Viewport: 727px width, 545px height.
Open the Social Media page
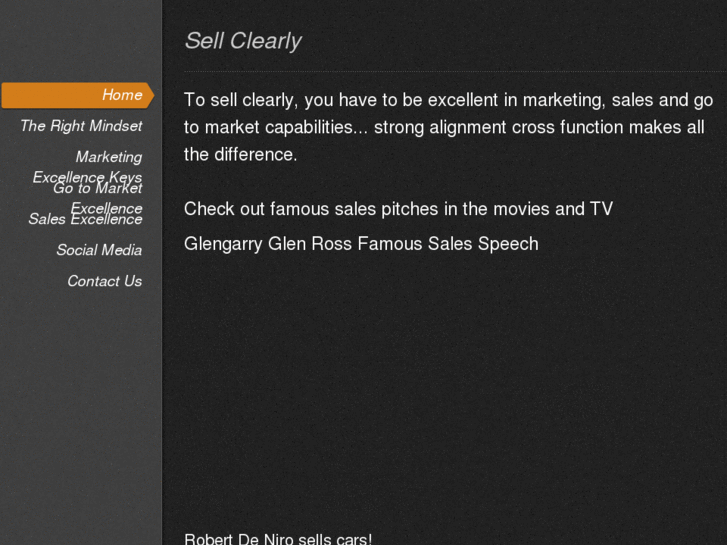tap(99, 250)
